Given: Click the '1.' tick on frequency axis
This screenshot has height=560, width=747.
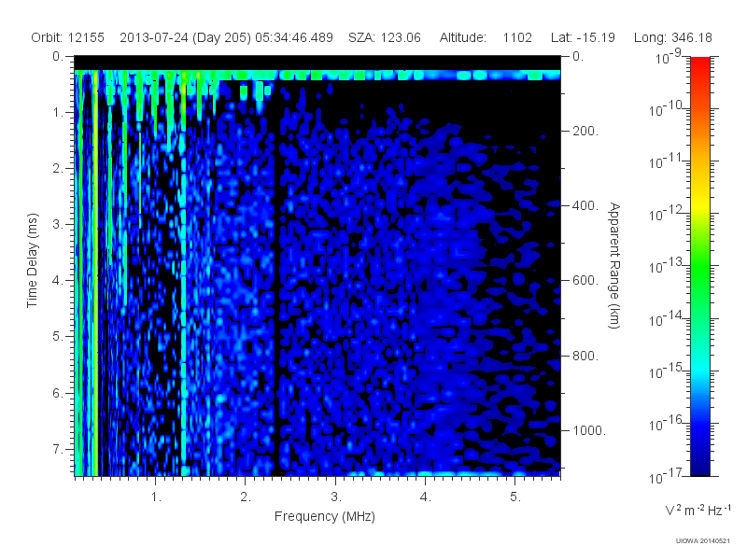Looking at the screenshot, I should (x=156, y=497).
